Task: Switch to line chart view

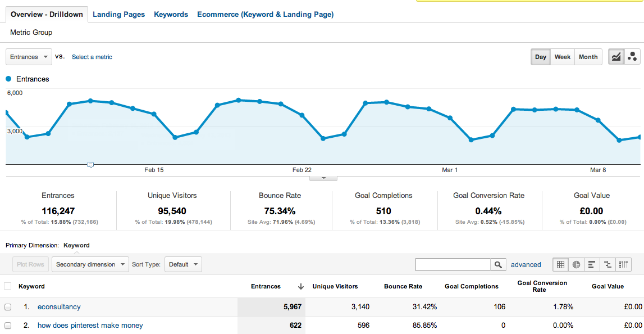Action: click(616, 57)
